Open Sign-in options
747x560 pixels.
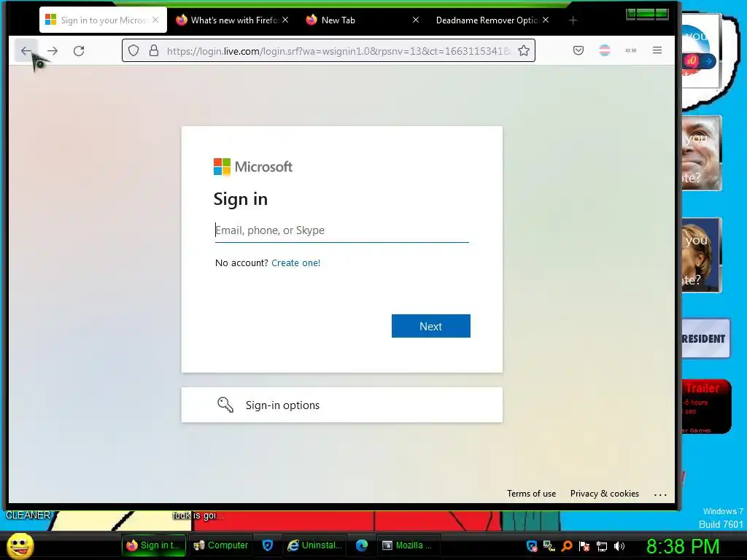click(341, 405)
